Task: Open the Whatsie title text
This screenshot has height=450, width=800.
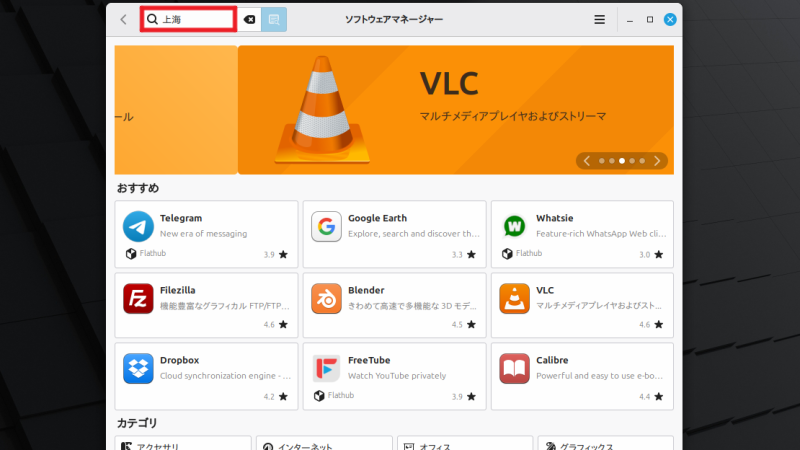Action: point(555,218)
